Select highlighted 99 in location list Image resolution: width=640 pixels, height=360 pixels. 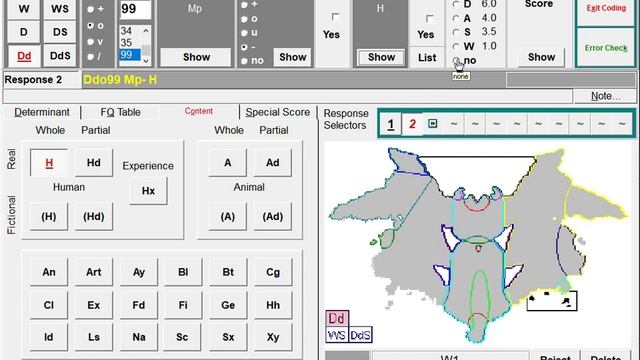point(130,54)
